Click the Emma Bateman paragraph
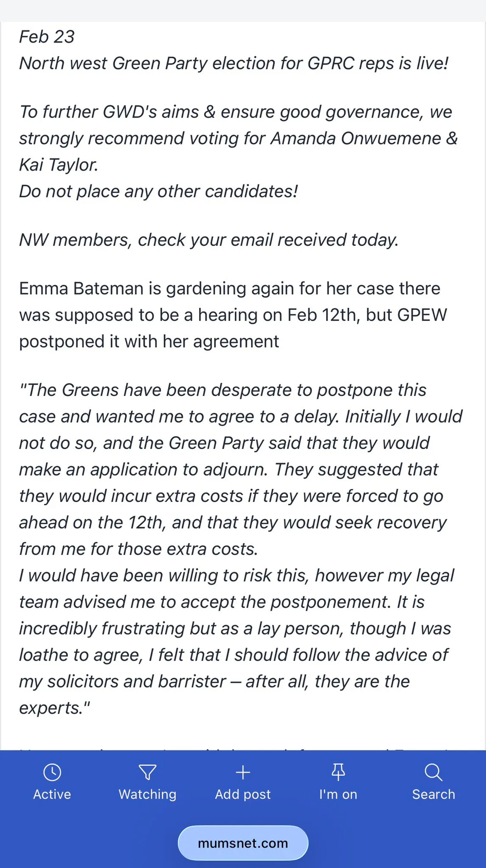The image size is (486, 868). click(x=233, y=315)
